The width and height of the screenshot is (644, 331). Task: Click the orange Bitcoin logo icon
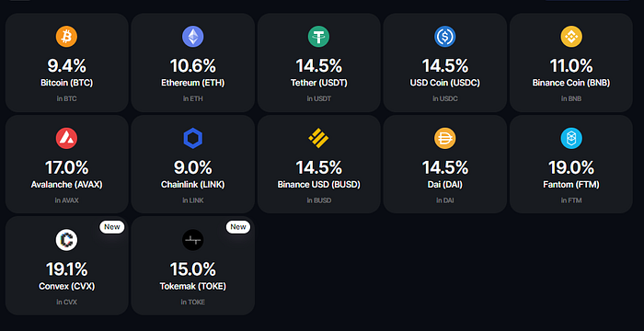coord(66,37)
